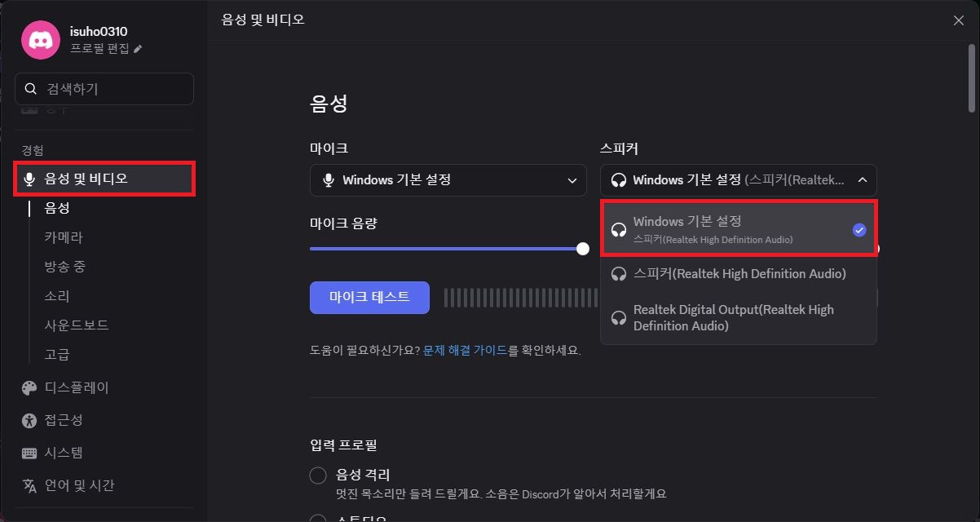Click the isuho0310 username text
Image resolution: width=980 pixels, height=522 pixels.
tap(99, 32)
